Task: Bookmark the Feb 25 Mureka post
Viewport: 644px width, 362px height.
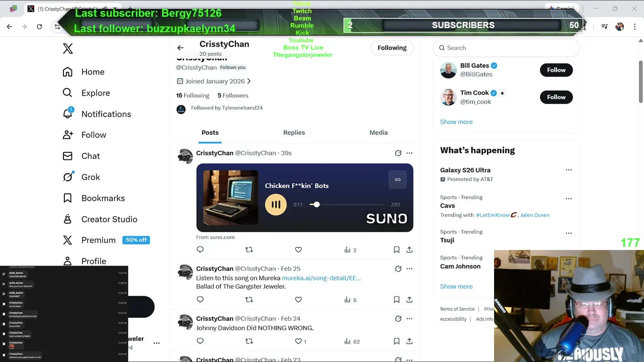Action: tap(396, 300)
